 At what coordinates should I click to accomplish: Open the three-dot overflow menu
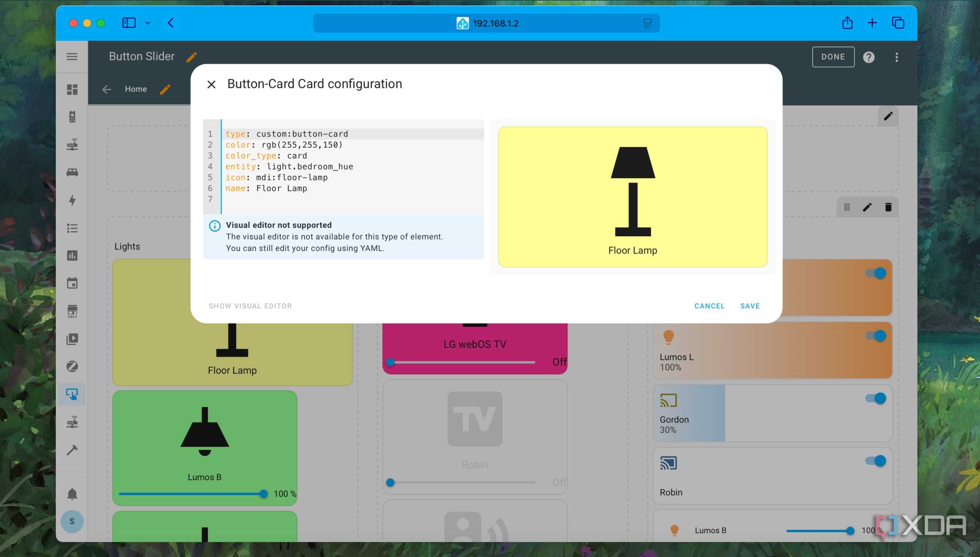[x=896, y=57]
